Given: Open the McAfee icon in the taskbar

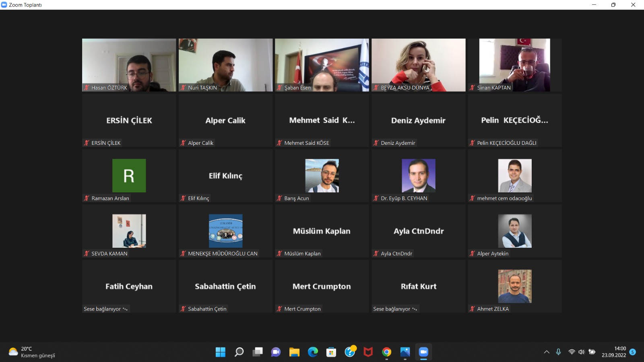Looking at the screenshot, I should coord(368,352).
